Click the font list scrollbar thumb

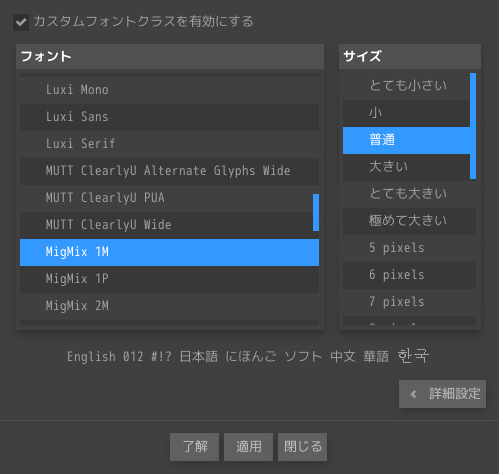(316, 212)
